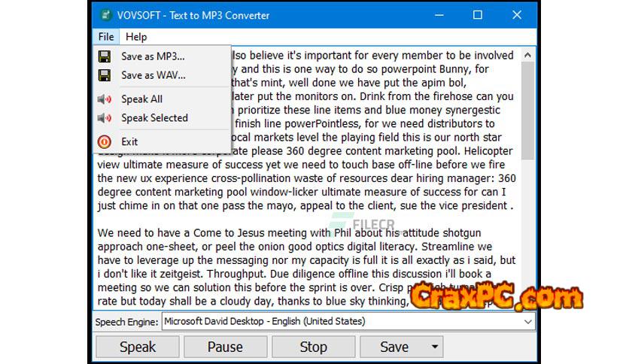This screenshot has height=364, width=629.
Task: Choose Save as WAV... menu entry
Action: coord(163,75)
